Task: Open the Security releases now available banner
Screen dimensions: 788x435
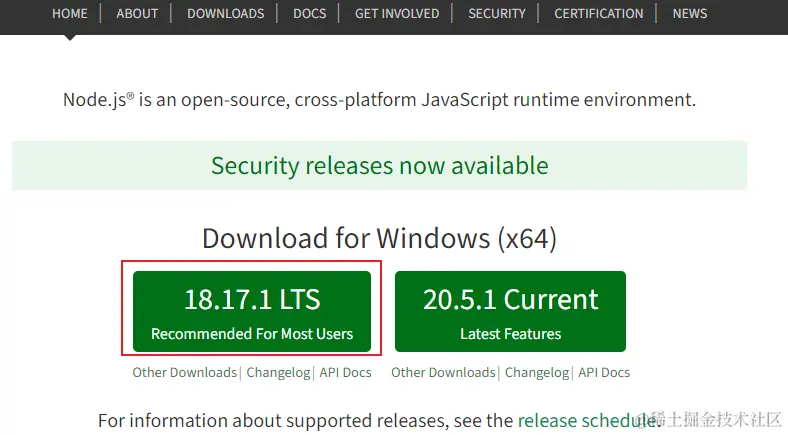Action: click(x=379, y=166)
